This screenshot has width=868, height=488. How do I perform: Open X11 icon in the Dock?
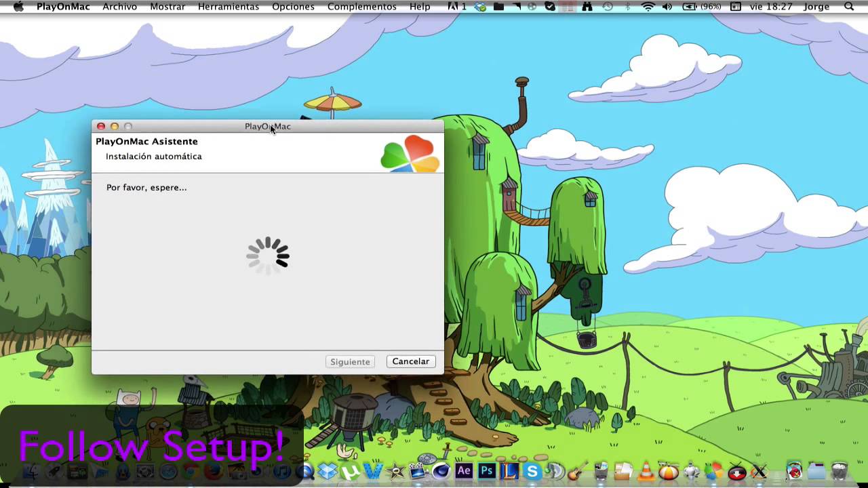point(759,472)
